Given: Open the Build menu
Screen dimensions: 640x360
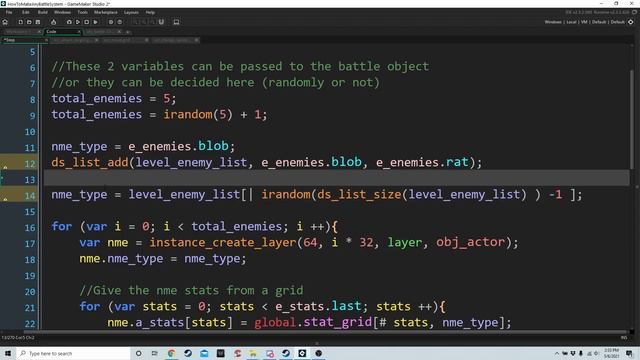Looking at the screenshot, I should click(42, 12).
